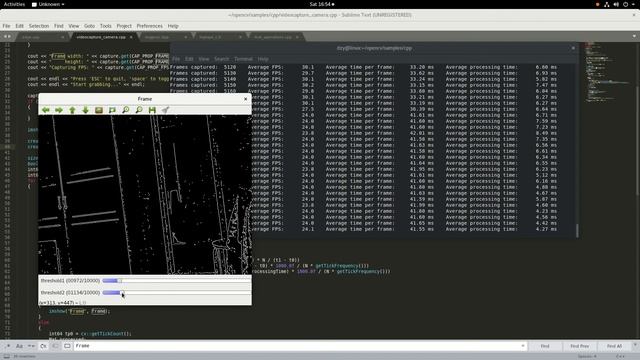Toggle highlight matches option

(x=67, y=346)
